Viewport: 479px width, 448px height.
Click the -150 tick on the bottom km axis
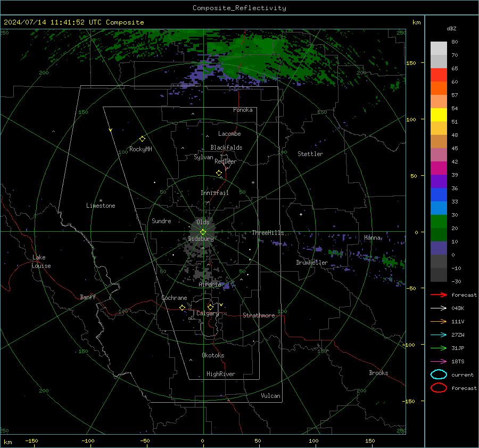(31, 441)
